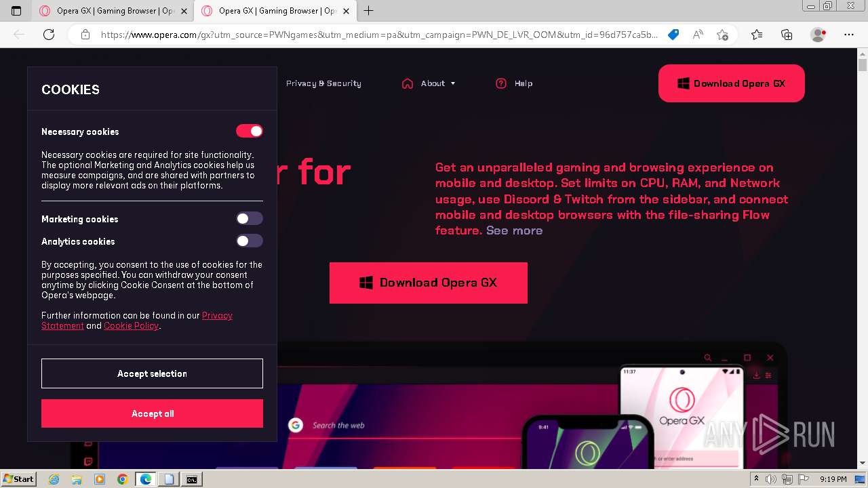The image size is (868, 488).
Task: Select the second Opera GX tab
Action: pyautogui.click(x=275, y=11)
